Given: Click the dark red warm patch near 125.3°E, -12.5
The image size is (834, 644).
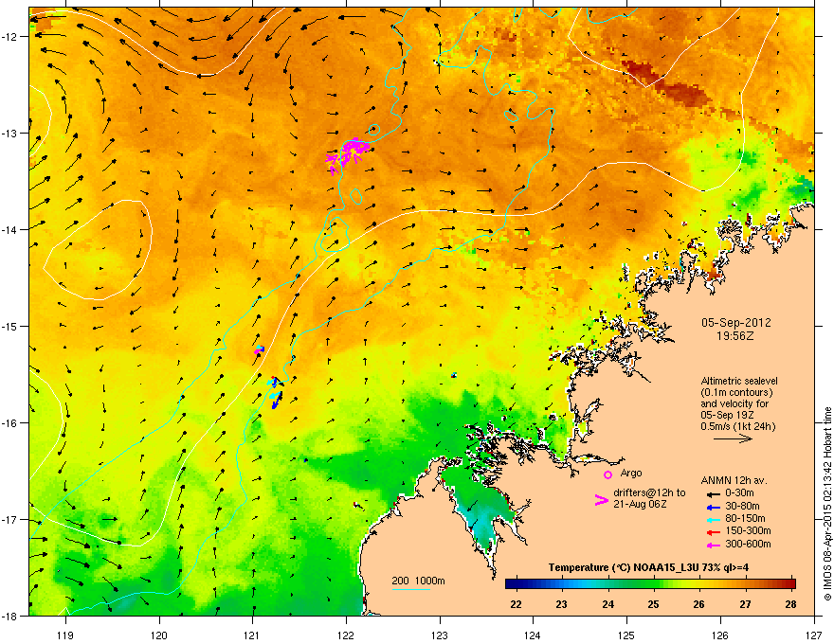Looking at the screenshot, I should pos(665,82).
